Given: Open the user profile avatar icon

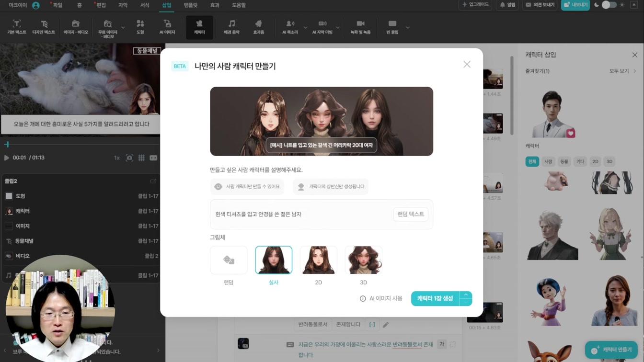Looking at the screenshot, I should [x=36, y=5].
